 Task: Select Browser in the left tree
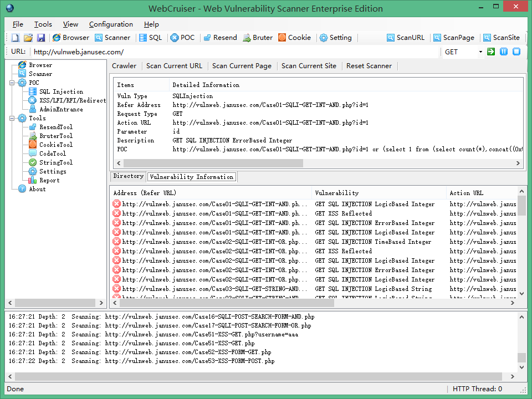pos(40,65)
